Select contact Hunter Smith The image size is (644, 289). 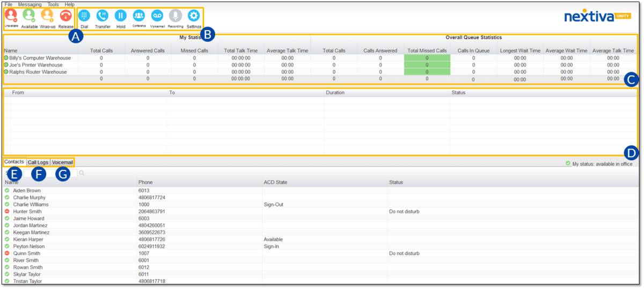[x=27, y=211]
